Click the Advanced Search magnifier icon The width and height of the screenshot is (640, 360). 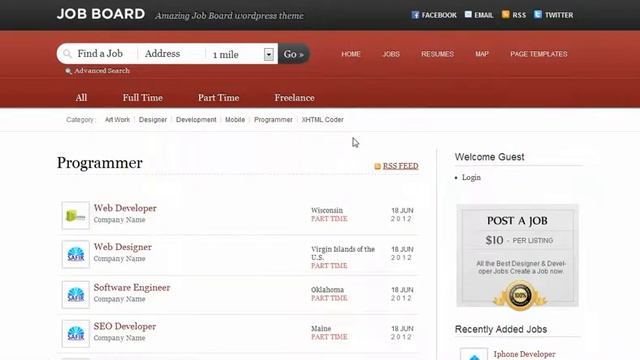click(69, 71)
